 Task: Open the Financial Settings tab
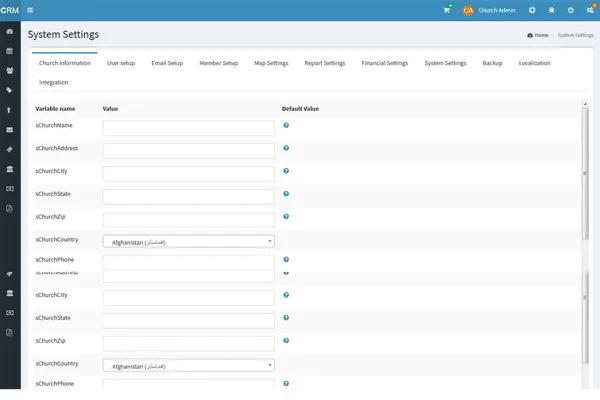[384, 63]
